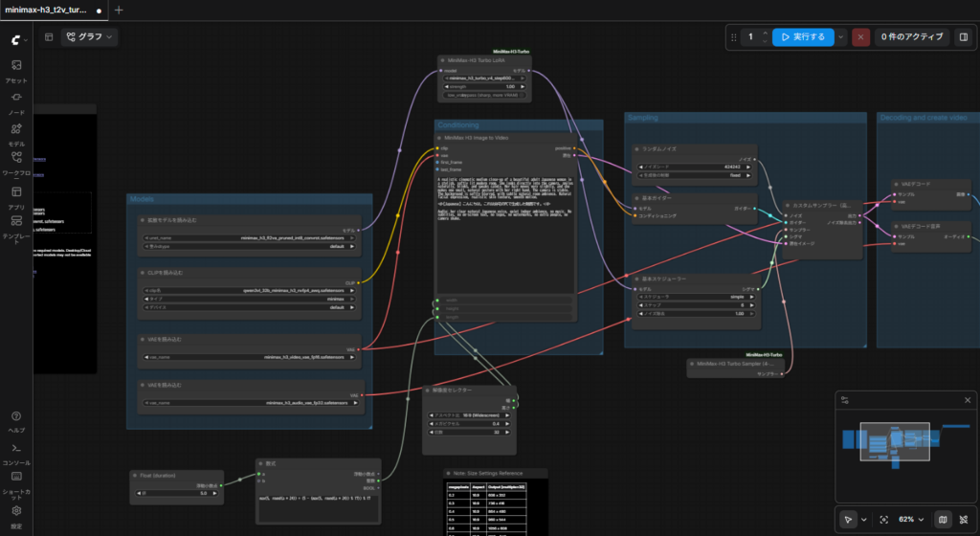
Task: Open the アスペクト比 16:9 Widescreen selector
Action: pyautogui.click(x=469, y=415)
